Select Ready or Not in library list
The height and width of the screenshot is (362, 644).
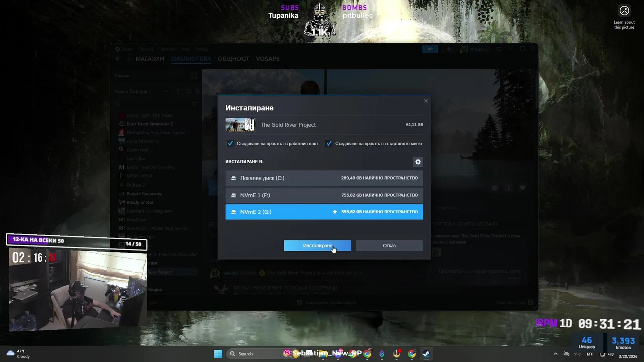[140, 202]
